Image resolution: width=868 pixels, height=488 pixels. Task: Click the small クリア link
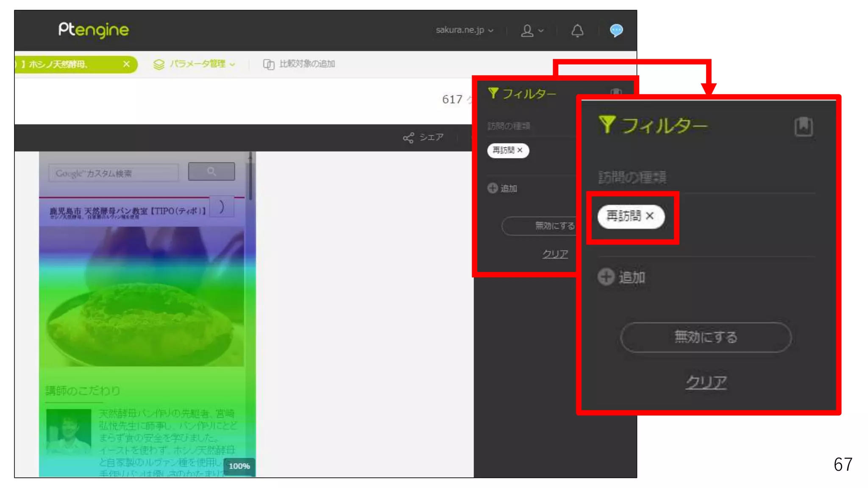pyautogui.click(x=555, y=254)
